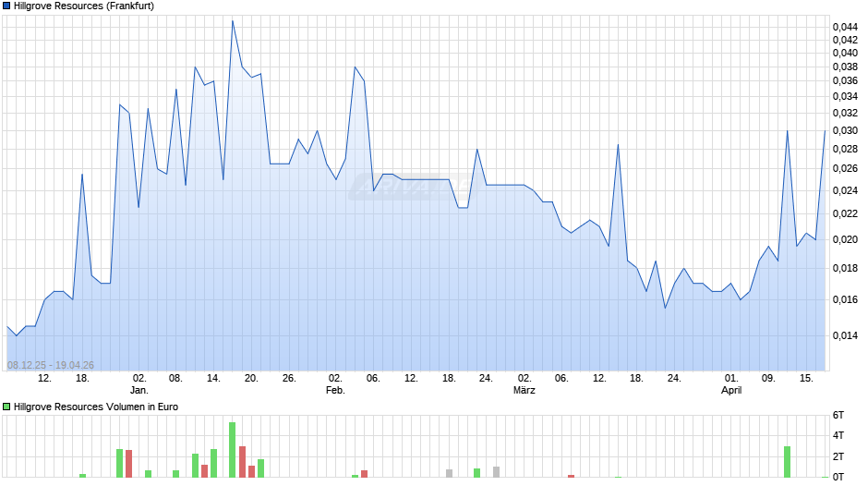Select the 'Hillgrove Resources (Frankfurt)' chart title
This screenshot has width=868, height=486.
(x=84, y=6)
